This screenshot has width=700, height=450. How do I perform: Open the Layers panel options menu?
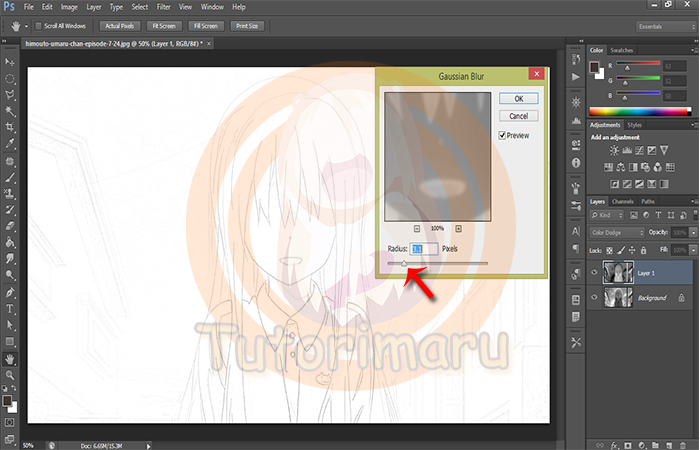(x=694, y=201)
